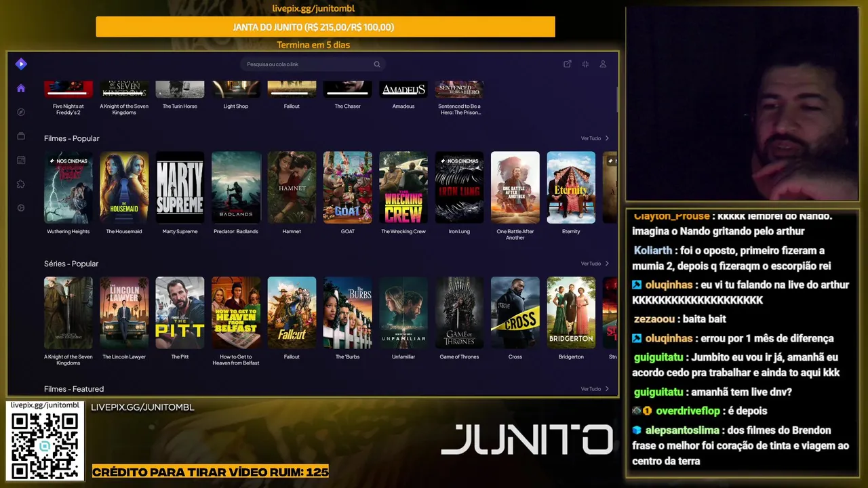Open the Home board icon in sidebar
Screen dimensions: 868x488
click(x=21, y=88)
